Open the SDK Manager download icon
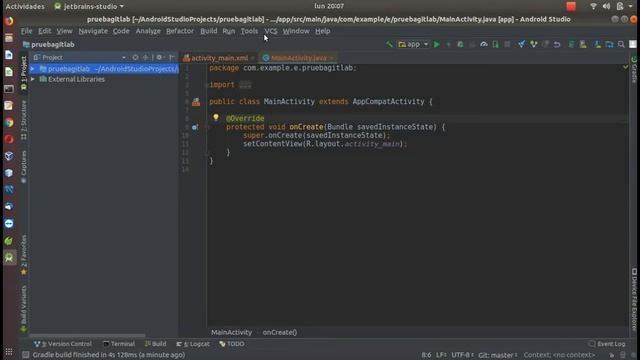 pyautogui.click(x=598, y=44)
